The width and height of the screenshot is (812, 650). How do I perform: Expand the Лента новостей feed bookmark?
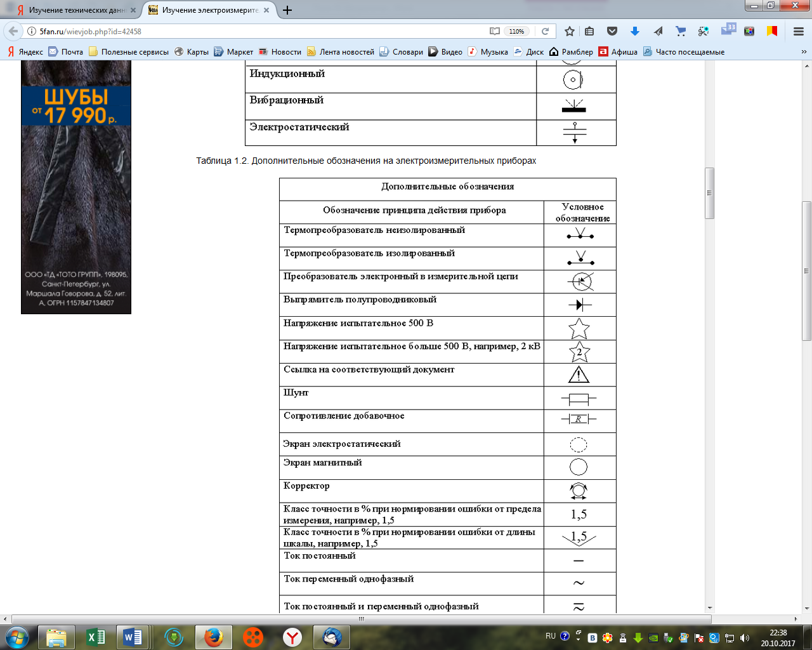(341, 52)
